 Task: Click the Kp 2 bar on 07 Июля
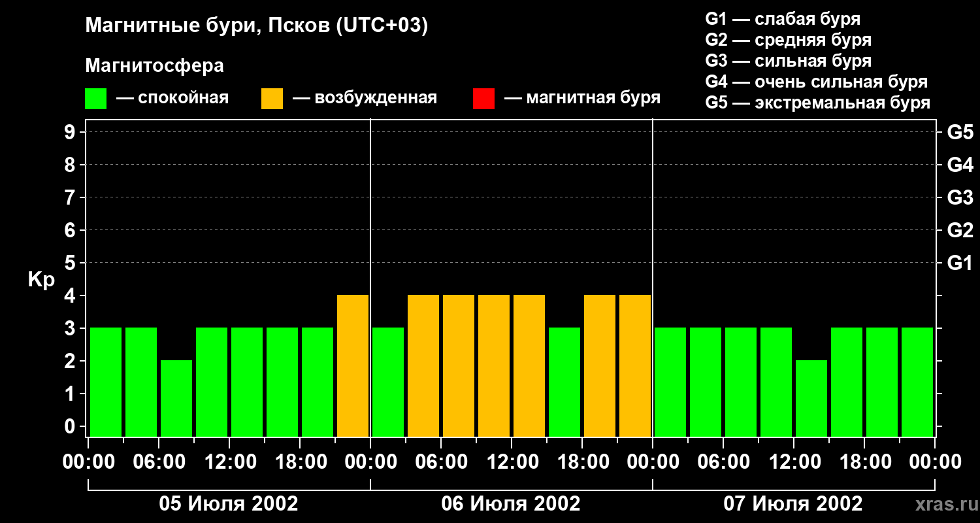811,398
